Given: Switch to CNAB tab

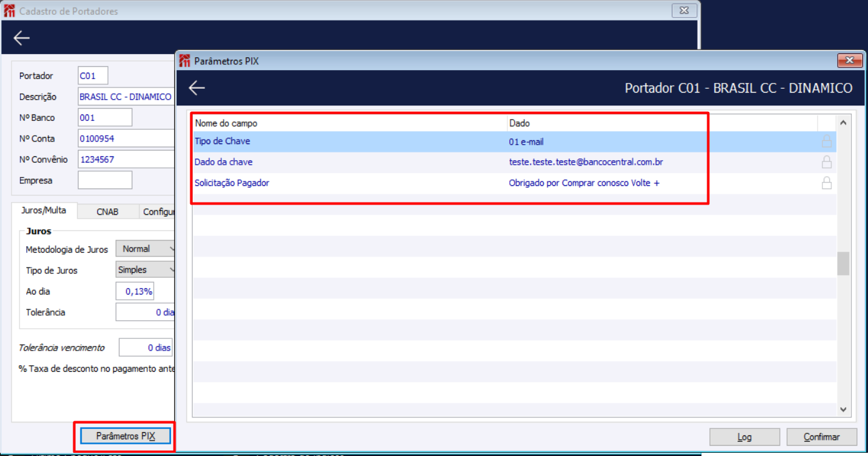Looking at the screenshot, I should [107, 212].
